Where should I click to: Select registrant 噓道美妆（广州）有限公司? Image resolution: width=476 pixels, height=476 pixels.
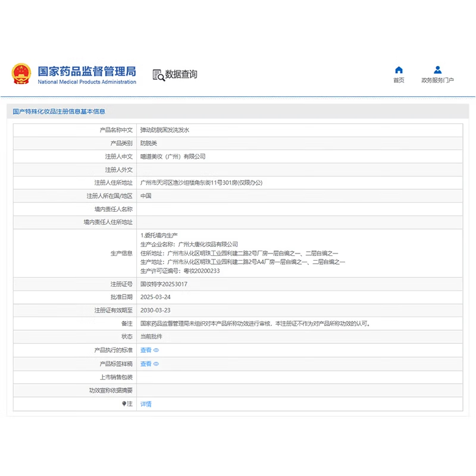173,156
